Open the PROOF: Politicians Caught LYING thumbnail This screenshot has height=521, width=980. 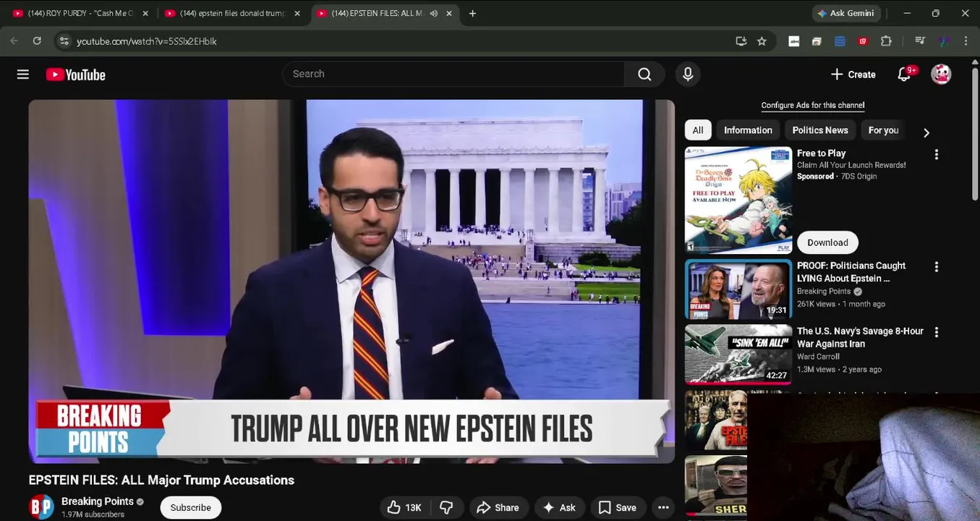tap(738, 289)
